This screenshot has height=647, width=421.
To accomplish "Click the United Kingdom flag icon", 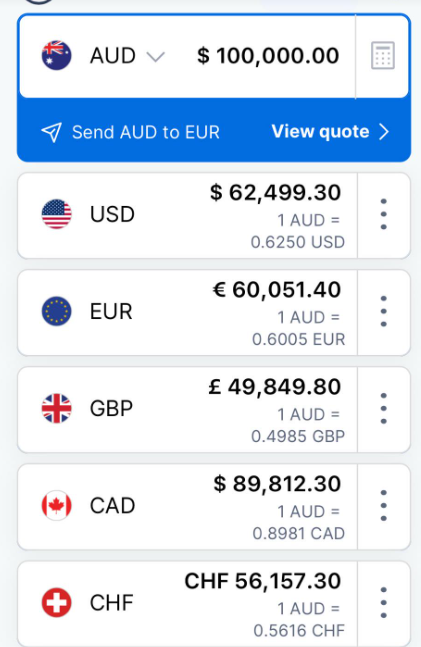I will (57, 409).
